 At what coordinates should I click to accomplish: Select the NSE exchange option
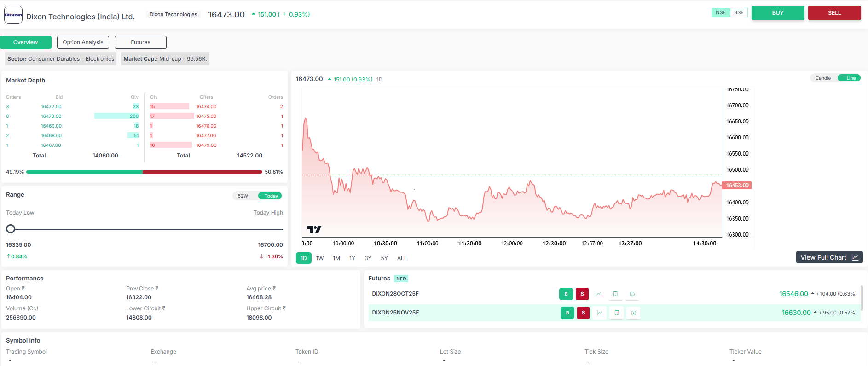(x=721, y=13)
